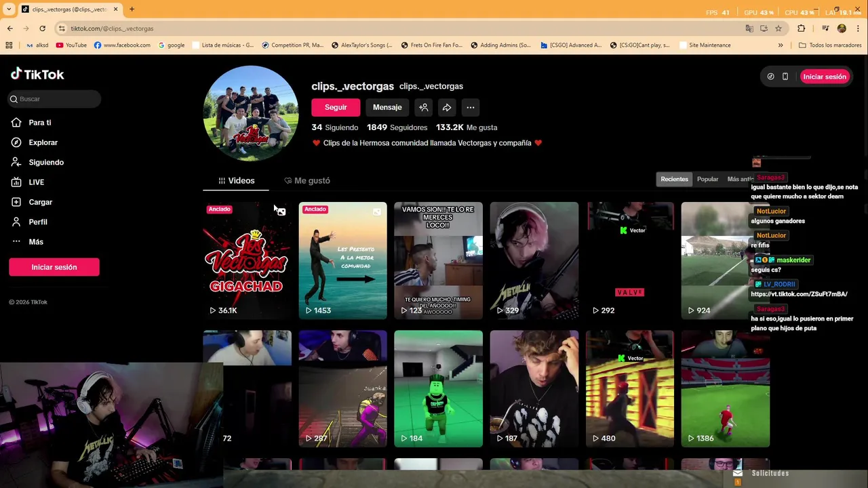Open the Chrome apps grid
Viewport: 868px width, 488px height.
tap(9, 45)
